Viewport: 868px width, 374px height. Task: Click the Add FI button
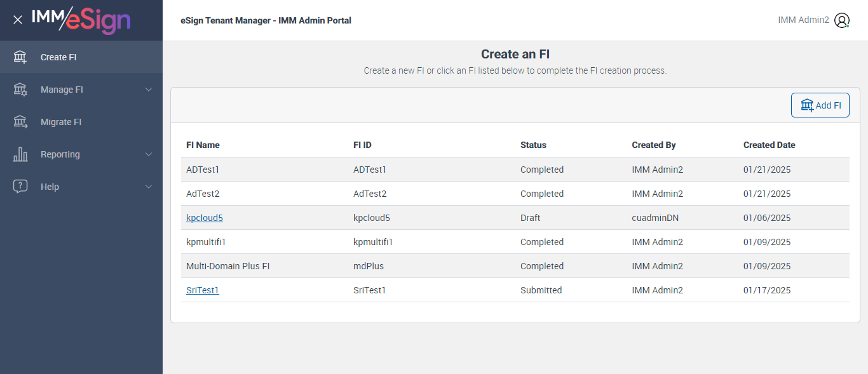click(x=820, y=105)
